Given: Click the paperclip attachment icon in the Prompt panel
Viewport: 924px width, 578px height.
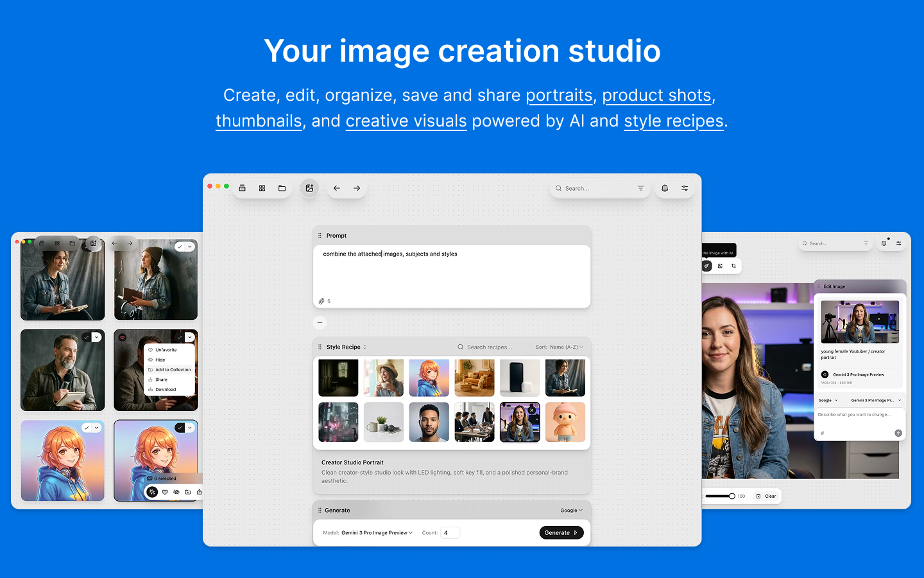Looking at the screenshot, I should click(322, 301).
